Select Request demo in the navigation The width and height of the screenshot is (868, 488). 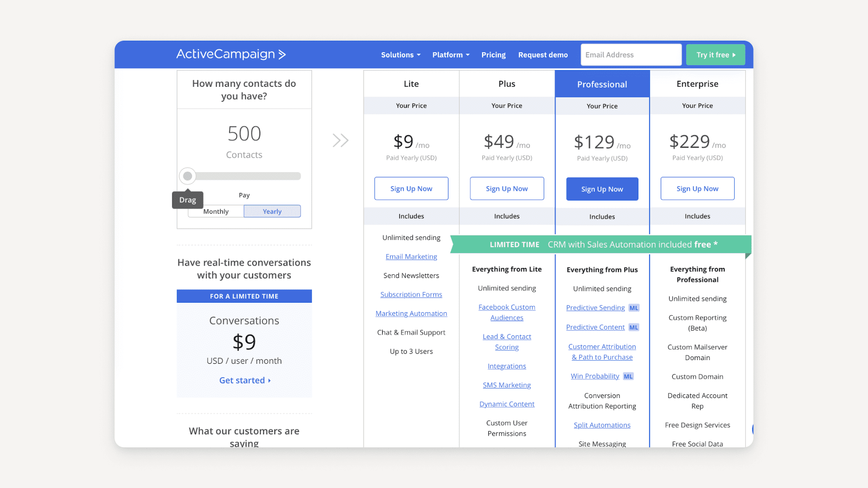542,55
